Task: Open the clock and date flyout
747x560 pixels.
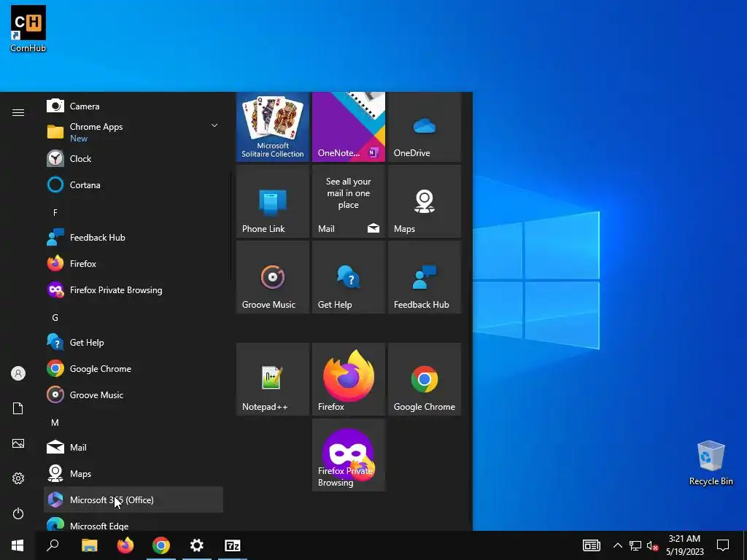Action: (684, 545)
